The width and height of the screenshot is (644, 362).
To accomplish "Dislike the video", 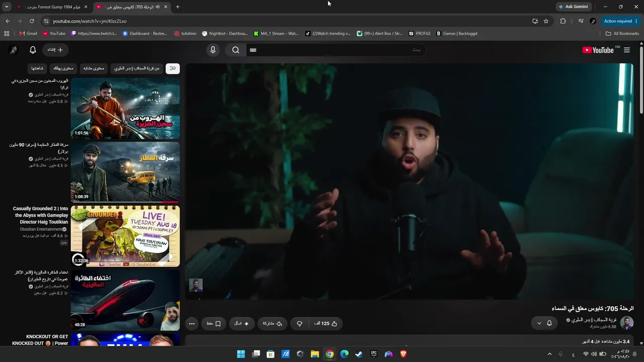I will point(300,323).
